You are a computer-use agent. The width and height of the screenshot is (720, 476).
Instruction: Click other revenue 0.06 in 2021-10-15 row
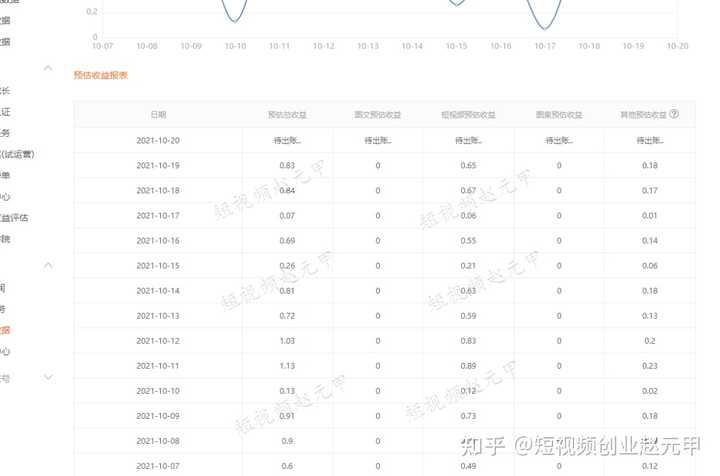650,265
